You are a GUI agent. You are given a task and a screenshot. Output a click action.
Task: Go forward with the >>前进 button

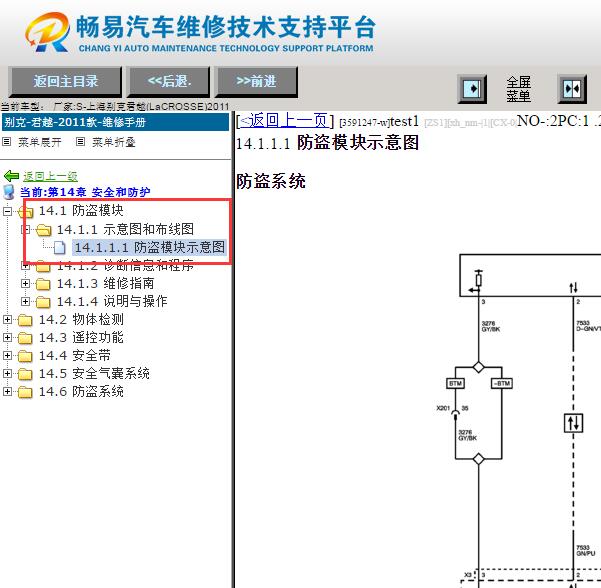(x=256, y=81)
